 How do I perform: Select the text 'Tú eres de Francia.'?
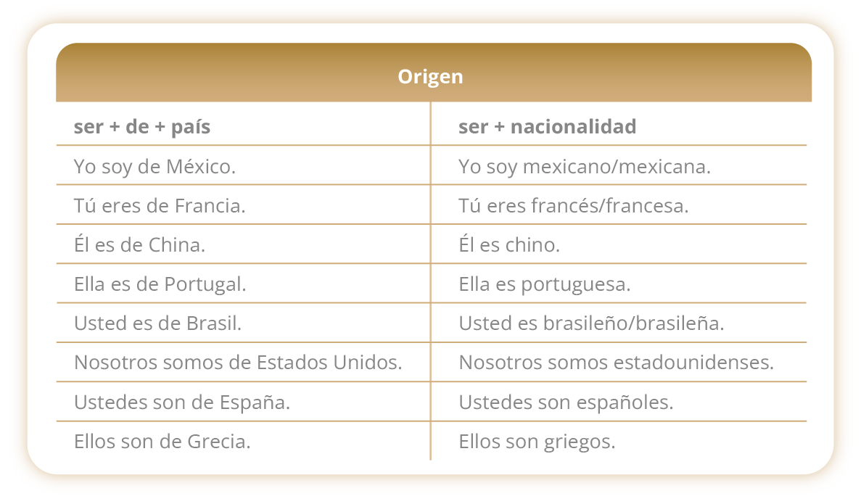(x=160, y=205)
